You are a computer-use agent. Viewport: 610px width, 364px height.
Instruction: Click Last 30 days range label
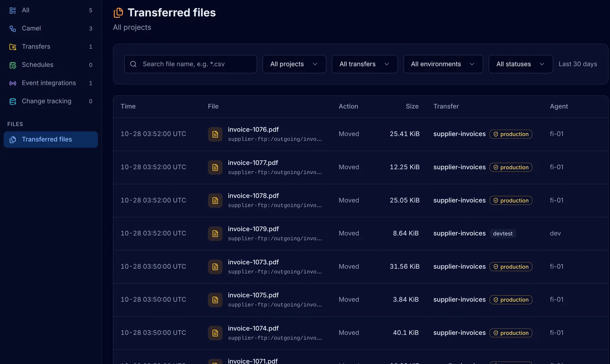click(x=578, y=64)
